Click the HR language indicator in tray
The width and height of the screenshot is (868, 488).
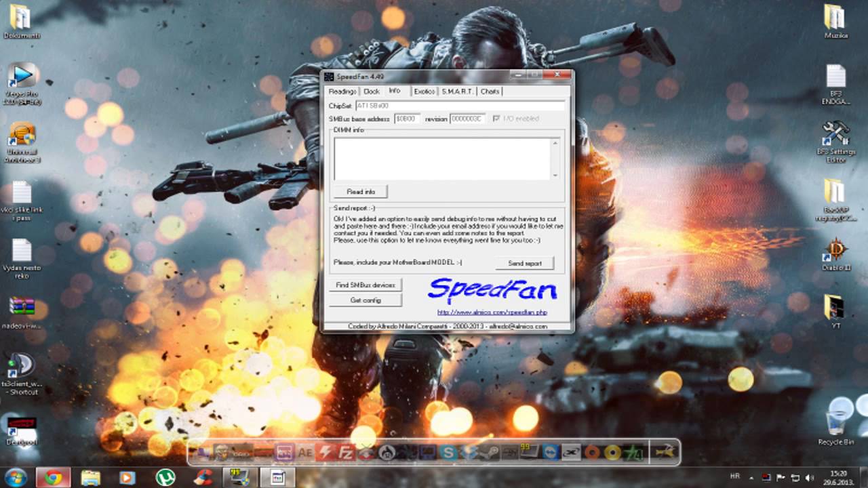(x=735, y=476)
